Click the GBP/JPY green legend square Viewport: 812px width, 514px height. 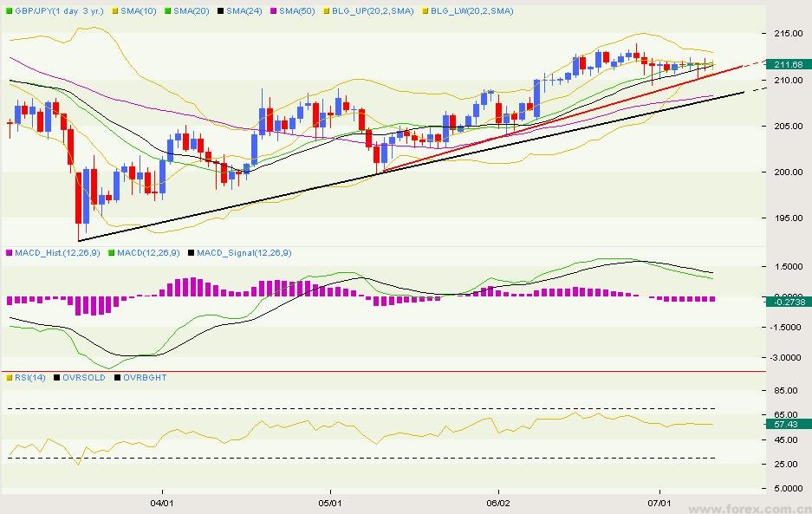point(9,10)
